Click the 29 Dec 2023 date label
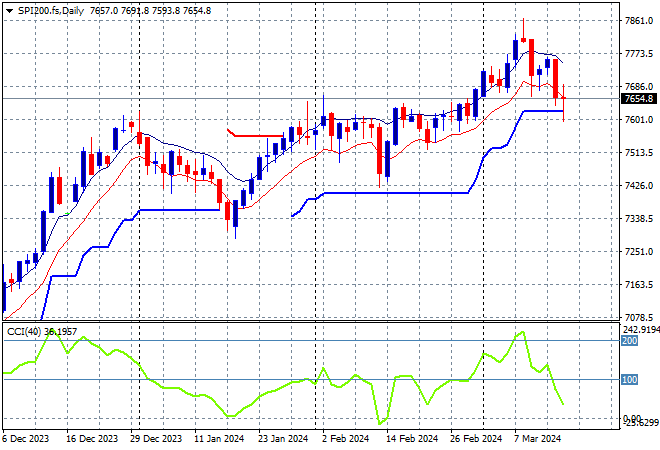660x450 pixels. pyautogui.click(x=155, y=439)
